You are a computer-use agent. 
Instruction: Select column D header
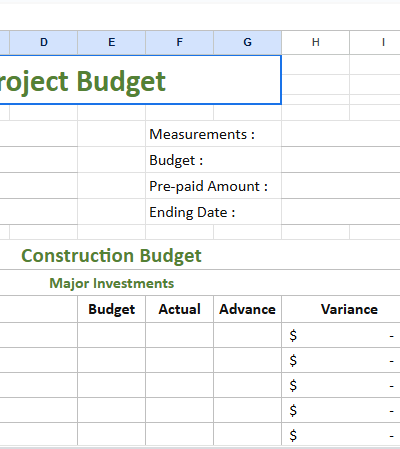pos(44,42)
